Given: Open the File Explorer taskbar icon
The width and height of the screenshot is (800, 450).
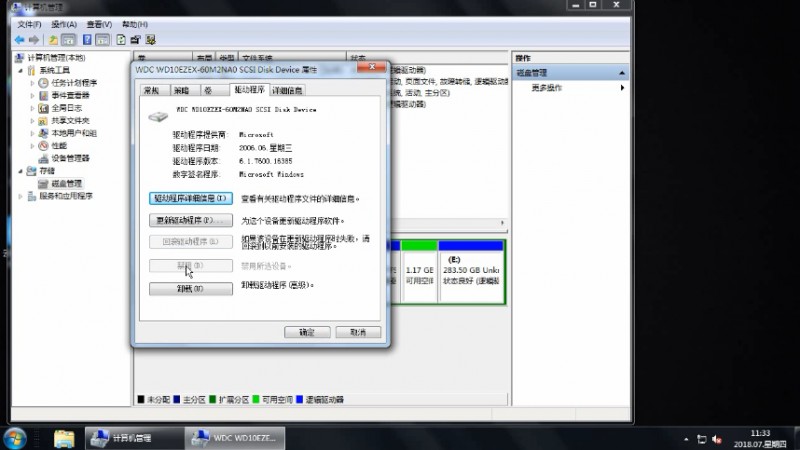Looking at the screenshot, I should point(64,438).
